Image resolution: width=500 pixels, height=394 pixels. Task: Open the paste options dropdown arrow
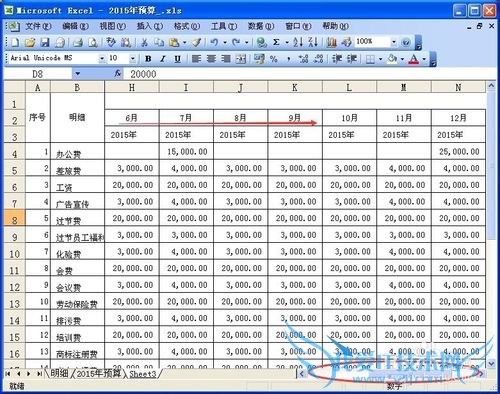point(184,42)
